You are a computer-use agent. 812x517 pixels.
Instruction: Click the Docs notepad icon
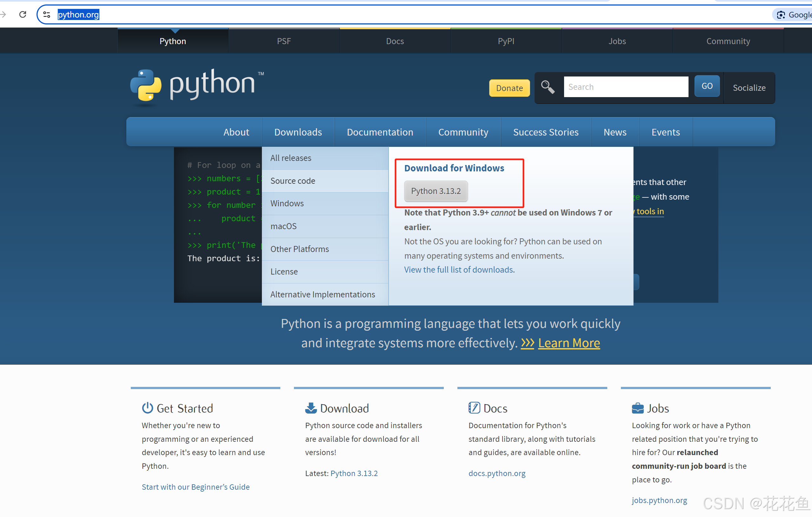474,408
